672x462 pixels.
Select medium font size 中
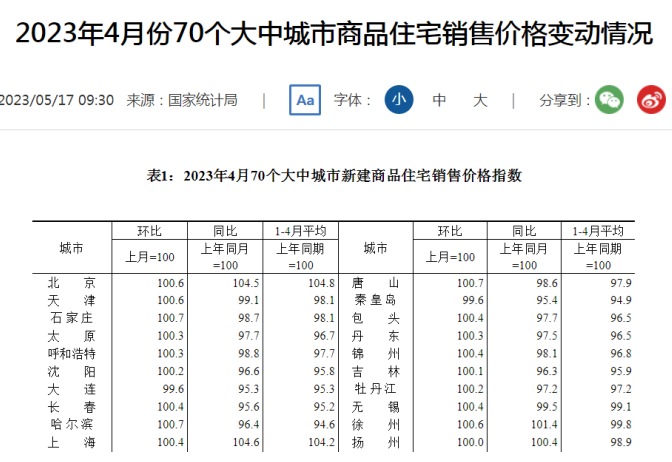point(439,100)
